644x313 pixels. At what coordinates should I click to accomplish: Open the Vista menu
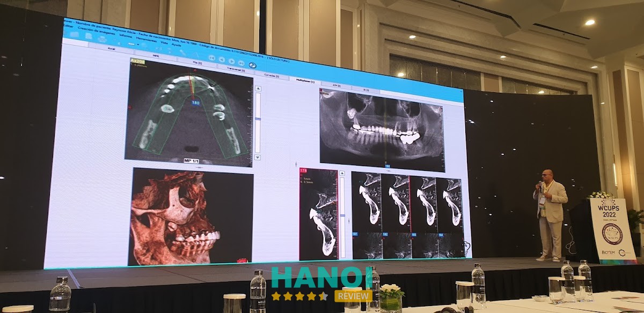pyautogui.click(x=164, y=43)
